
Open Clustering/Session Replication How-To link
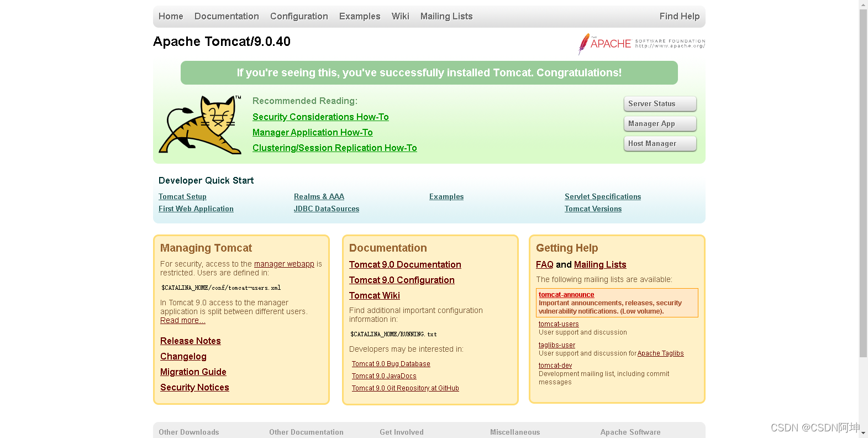(335, 148)
